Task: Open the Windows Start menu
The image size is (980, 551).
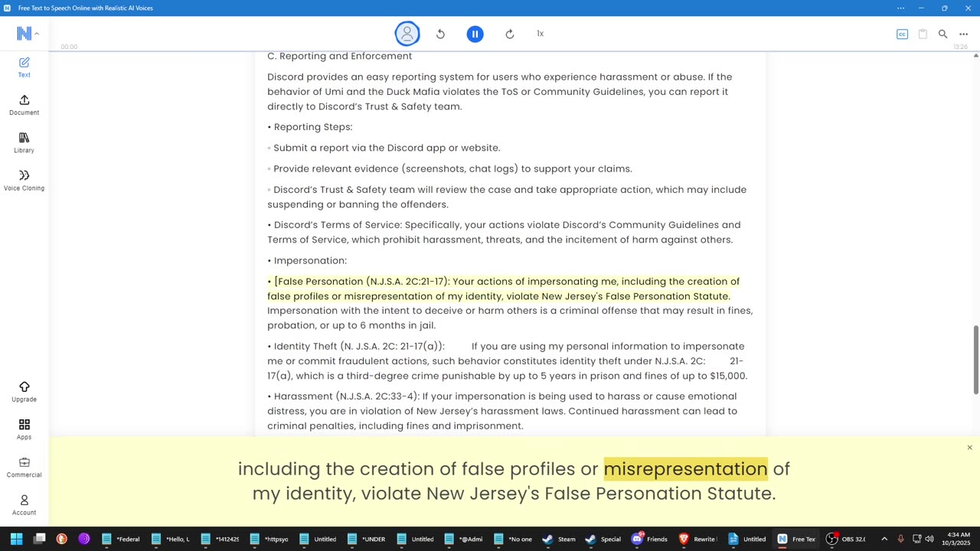Action: pyautogui.click(x=16, y=539)
